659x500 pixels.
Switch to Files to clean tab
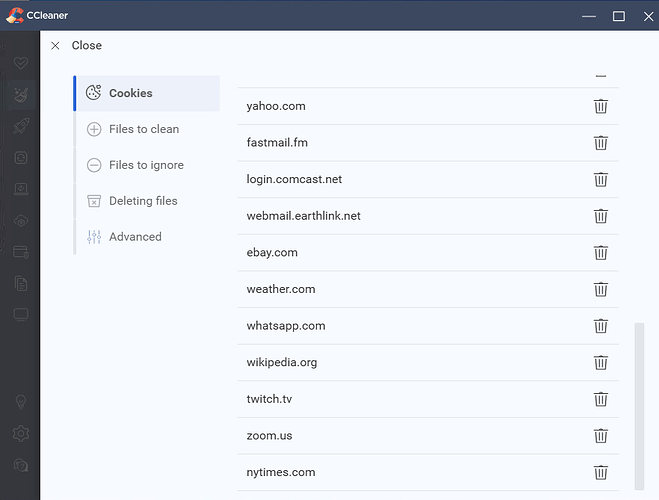[x=143, y=129]
